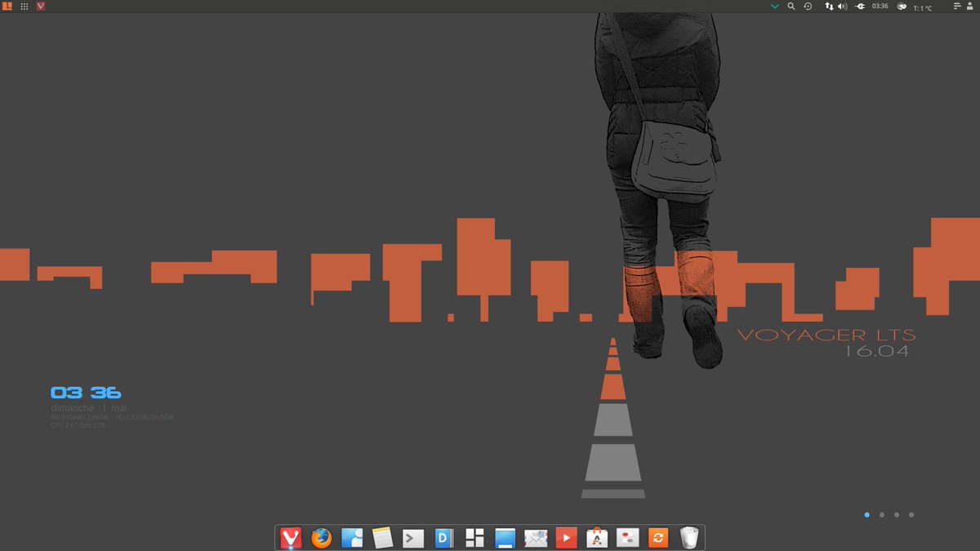Open the network up/down arrows indicator
Image resolution: width=980 pixels, height=551 pixels.
(x=829, y=6)
